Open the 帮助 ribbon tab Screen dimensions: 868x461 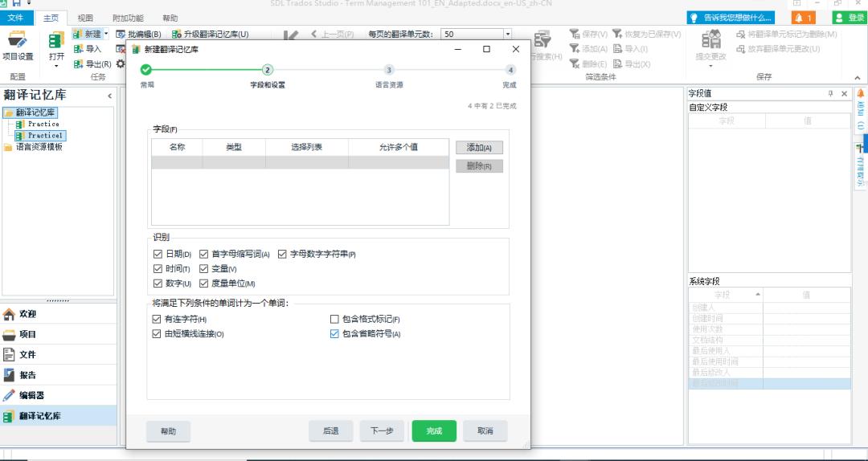click(170, 18)
